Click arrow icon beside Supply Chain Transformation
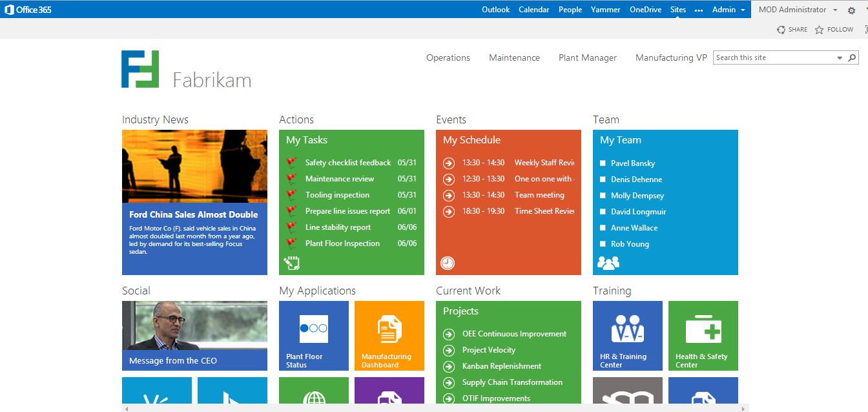Image resolution: width=868 pixels, height=412 pixels. point(449,382)
